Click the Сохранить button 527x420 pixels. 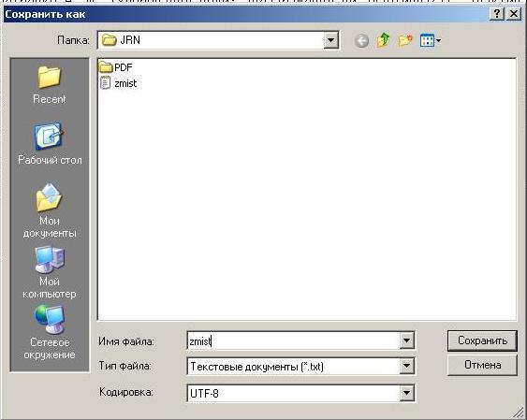[482, 340]
